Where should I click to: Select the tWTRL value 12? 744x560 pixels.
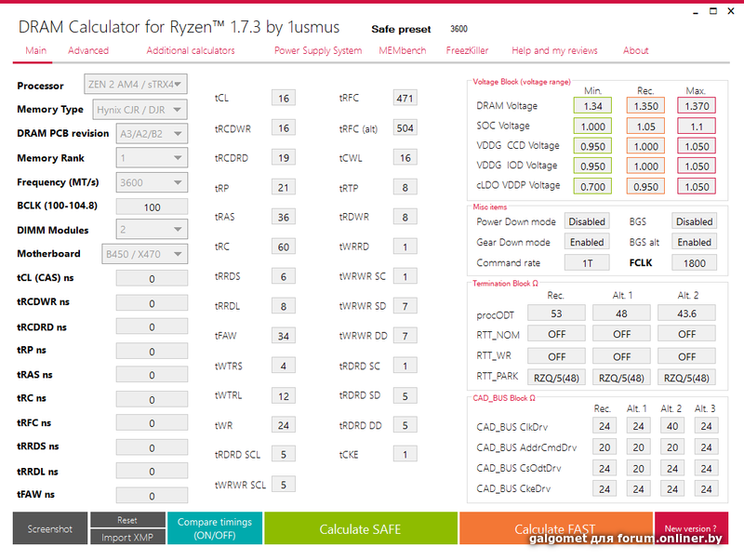284,395
